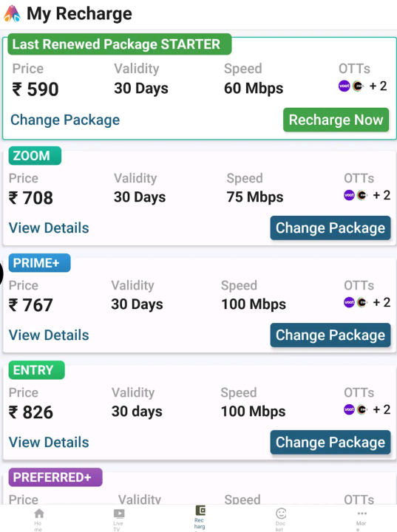This screenshot has width=397, height=532.
Task: Select the Recharge wallet icon
Action: coord(200,511)
